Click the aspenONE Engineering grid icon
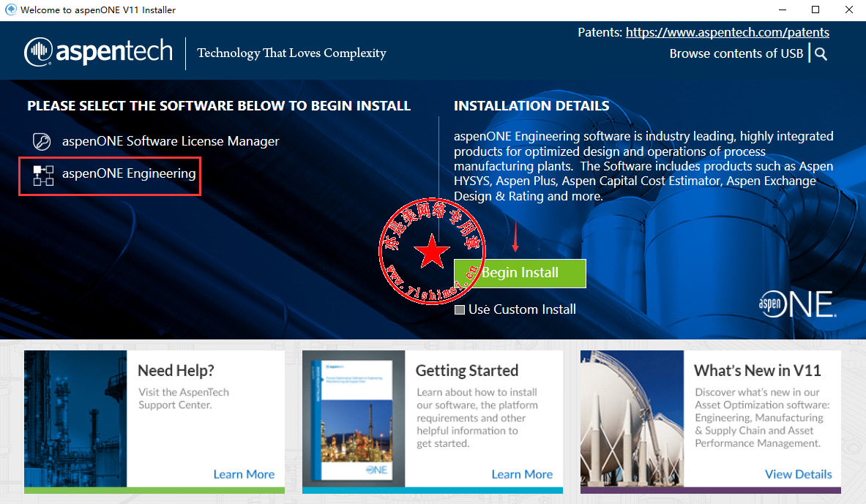Screen dimensions: 866x504 coord(43,176)
